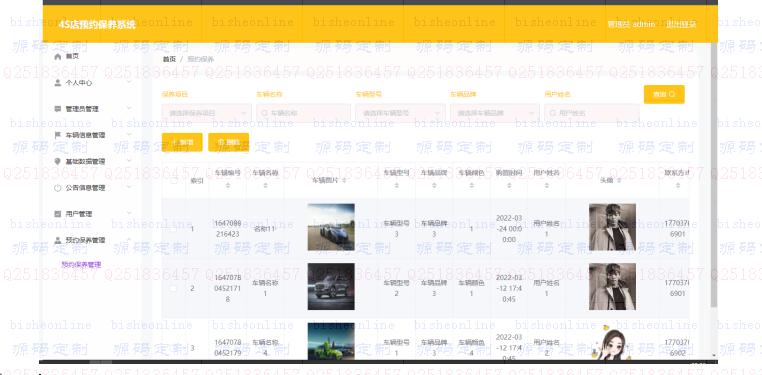This screenshot has width=762, height=375.
Task: Focus the 用户姓名 search input
Action: click(x=591, y=113)
